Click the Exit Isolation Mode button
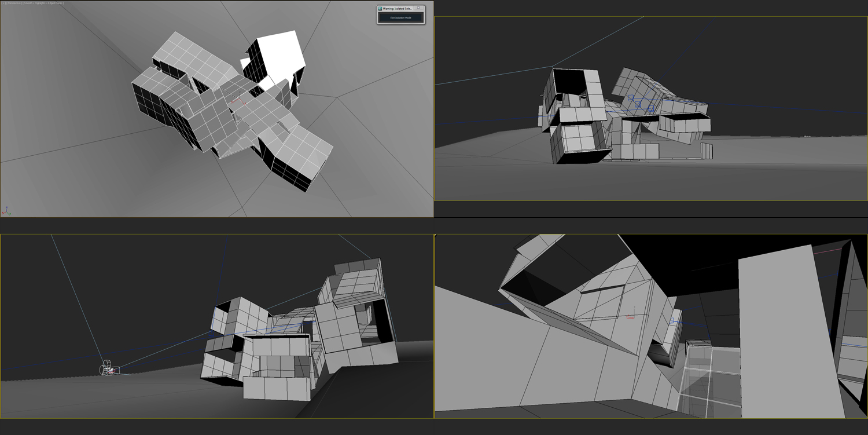 400,18
